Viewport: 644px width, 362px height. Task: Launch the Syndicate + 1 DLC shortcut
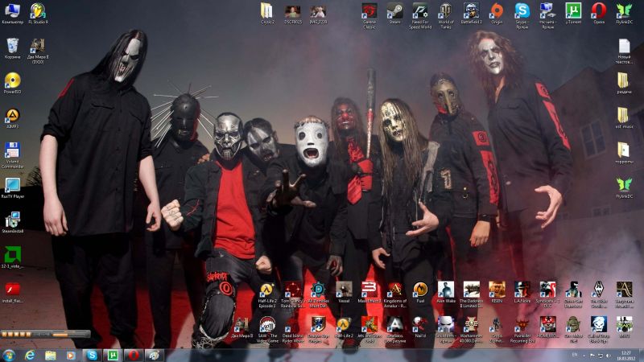(547, 294)
